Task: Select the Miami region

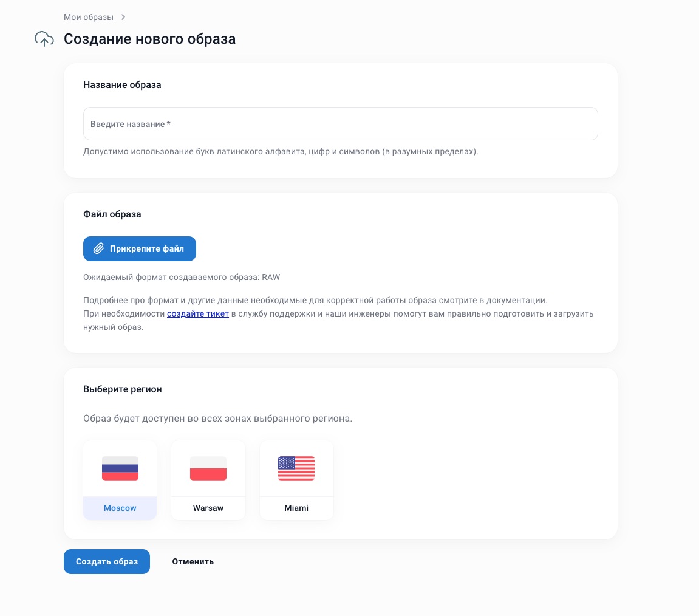Action: 296,480
